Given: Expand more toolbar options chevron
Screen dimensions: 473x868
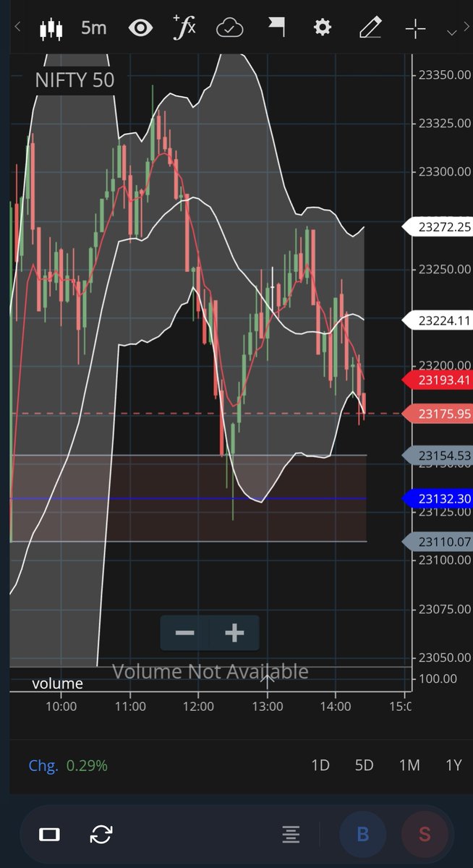Looking at the screenshot, I should point(452,32).
